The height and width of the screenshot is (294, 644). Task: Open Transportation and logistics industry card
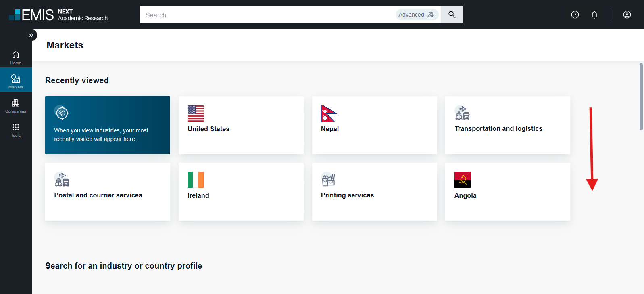507,125
